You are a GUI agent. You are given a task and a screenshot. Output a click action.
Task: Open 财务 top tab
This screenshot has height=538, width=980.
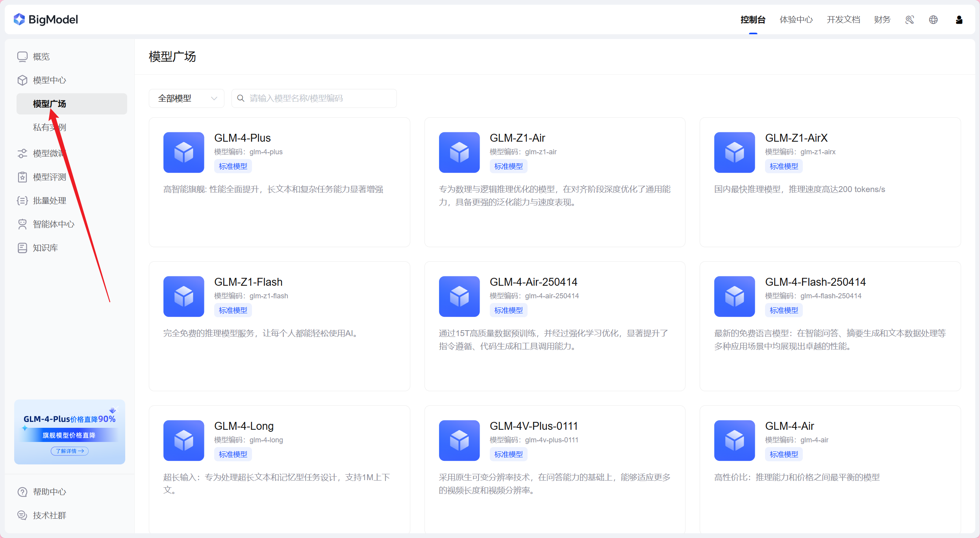tap(882, 20)
